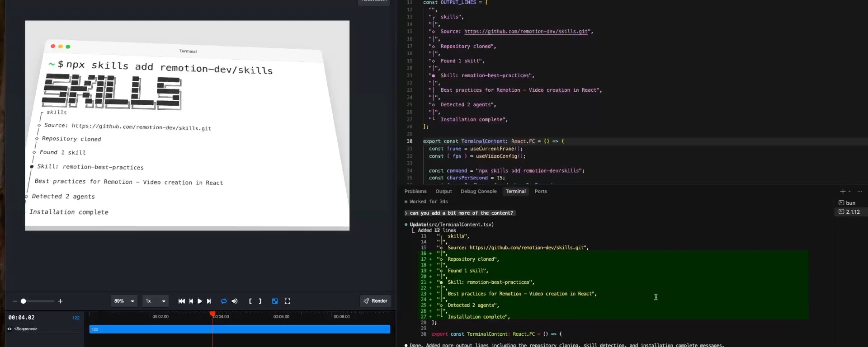Click "Detected 2 agents" string in the editor
This screenshot has height=347, width=868.
[467, 105]
